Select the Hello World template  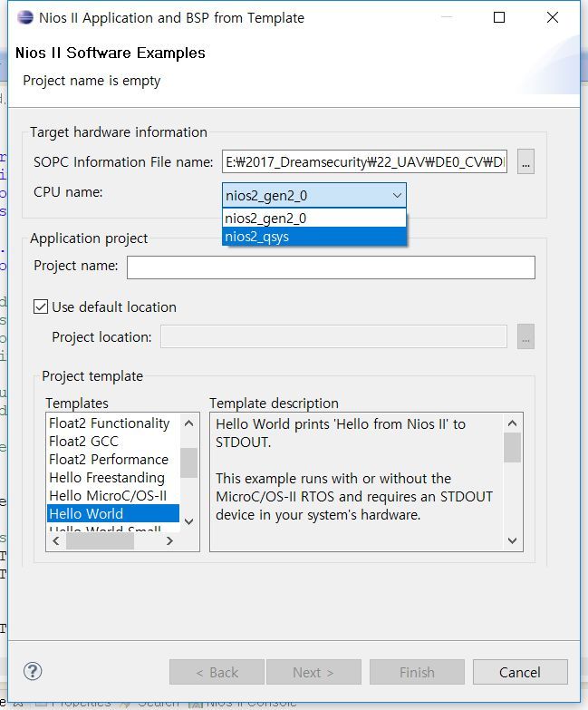113,513
